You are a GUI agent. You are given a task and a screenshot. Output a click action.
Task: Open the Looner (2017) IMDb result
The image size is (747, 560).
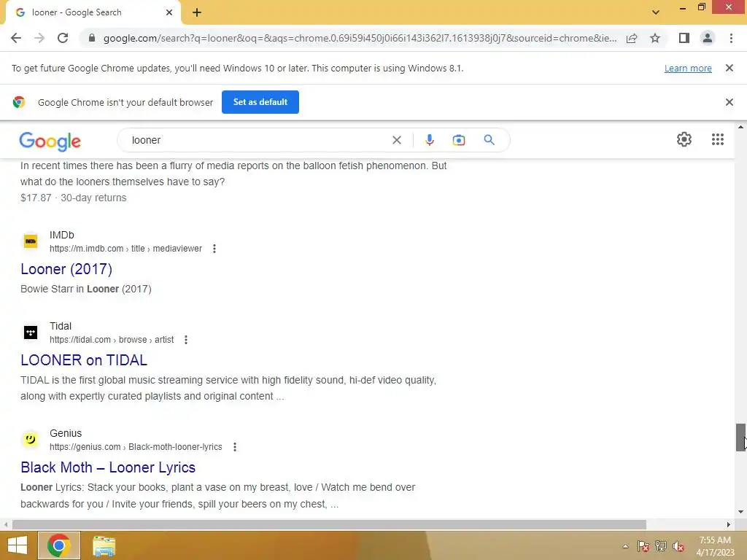point(66,269)
